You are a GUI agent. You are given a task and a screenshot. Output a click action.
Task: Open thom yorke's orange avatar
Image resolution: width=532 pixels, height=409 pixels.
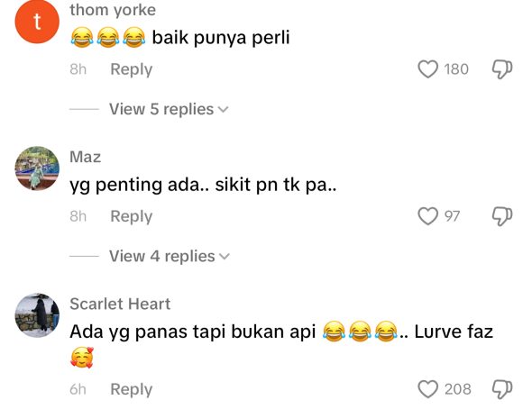point(37,22)
